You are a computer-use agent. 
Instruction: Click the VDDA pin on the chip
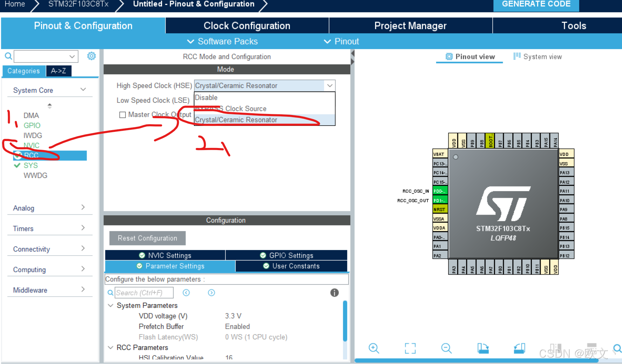(440, 228)
